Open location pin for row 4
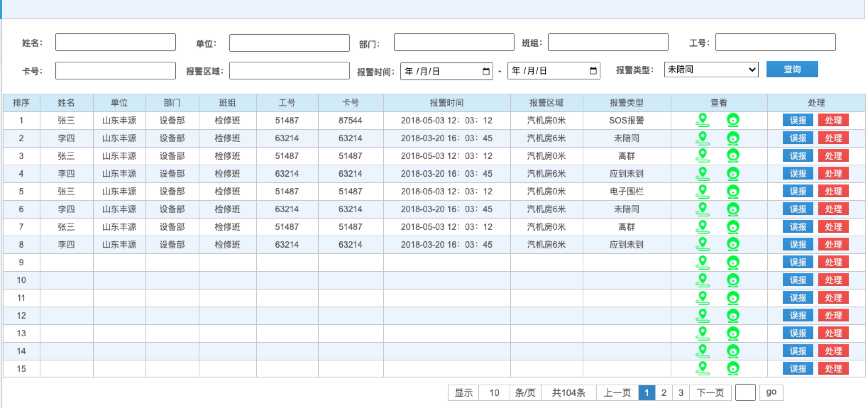The image size is (868, 408). pos(702,173)
